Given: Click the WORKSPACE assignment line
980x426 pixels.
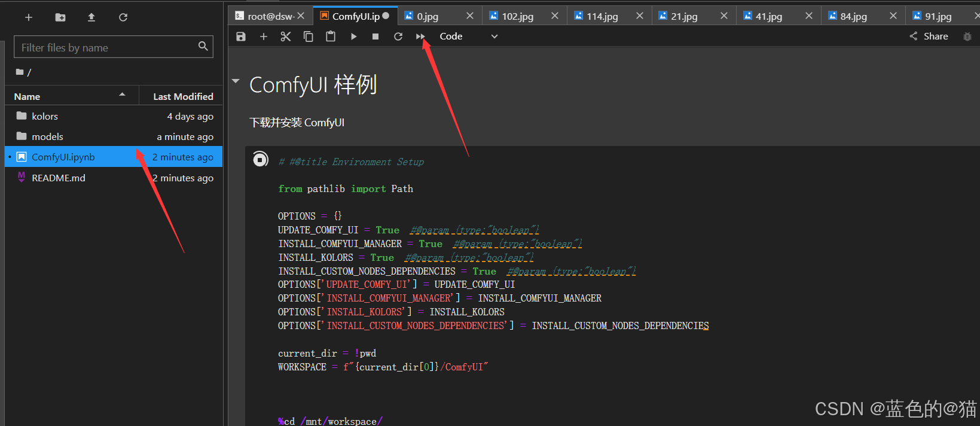Looking at the screenshot, I should coord(383,367).
